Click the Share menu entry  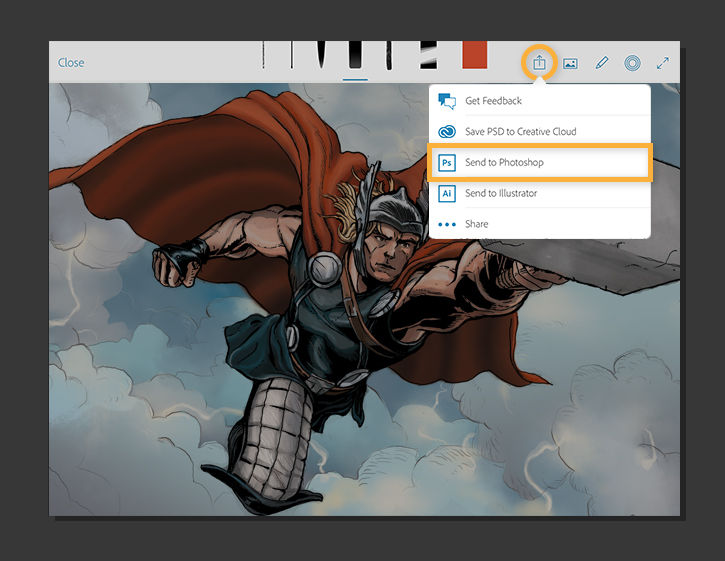point(477,224)
